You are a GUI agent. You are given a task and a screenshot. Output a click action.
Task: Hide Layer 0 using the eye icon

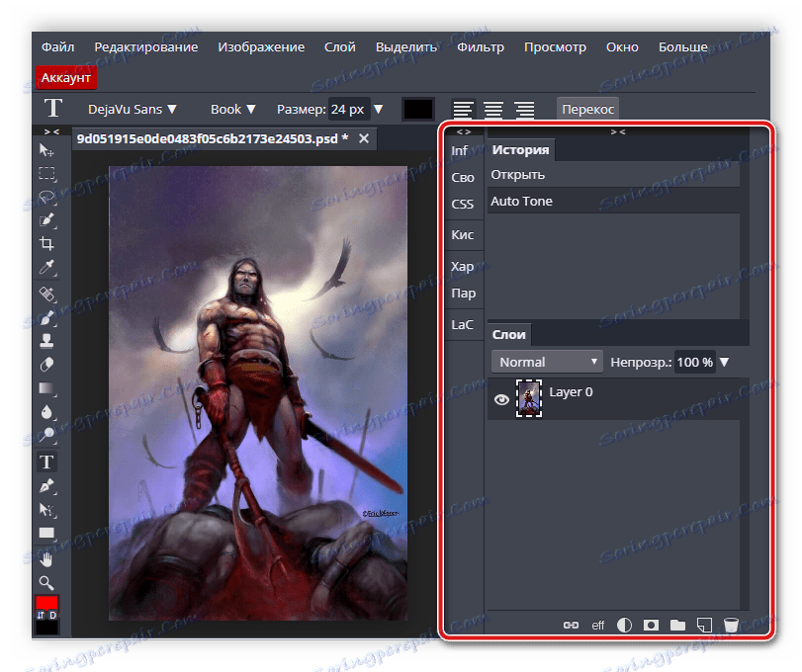[501, 399]
